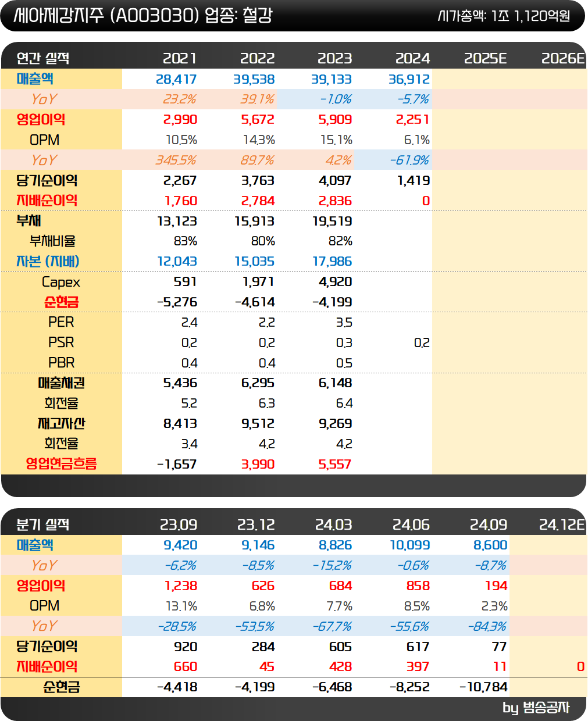Click controlling net income value 1,760

(x=181, y=201)
